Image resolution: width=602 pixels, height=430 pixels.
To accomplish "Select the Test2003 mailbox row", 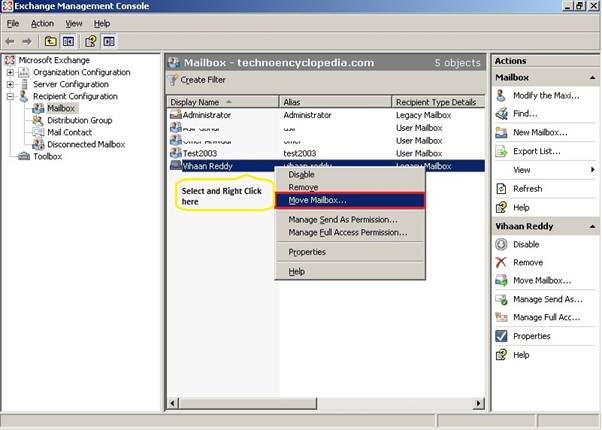I will tap(326, 153).
